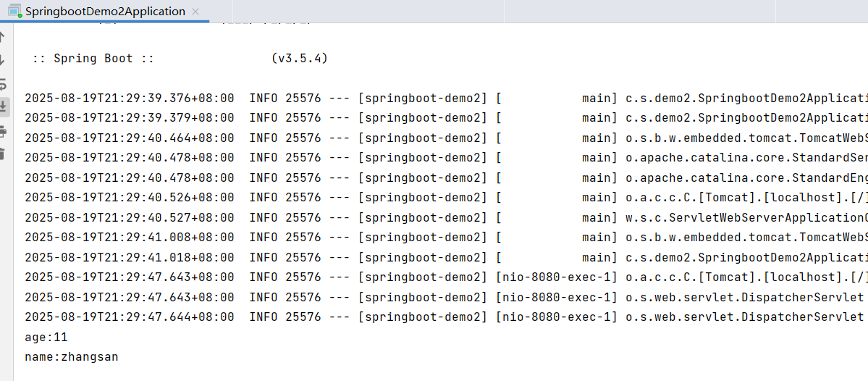Viewport: 868px width, 381px height.
Task: Select the SpringbootDemo2Application run tab
Action: pyautogui.click(x=105, y=11)
